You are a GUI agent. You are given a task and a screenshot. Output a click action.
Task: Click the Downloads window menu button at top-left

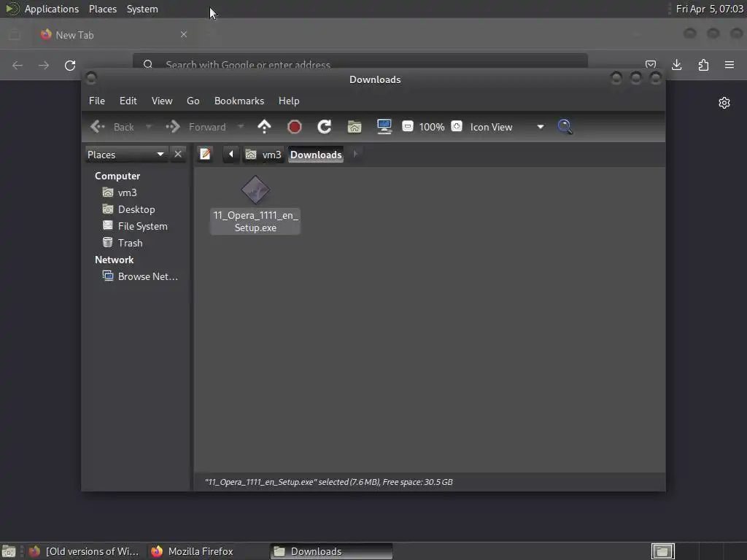(91, 78)
